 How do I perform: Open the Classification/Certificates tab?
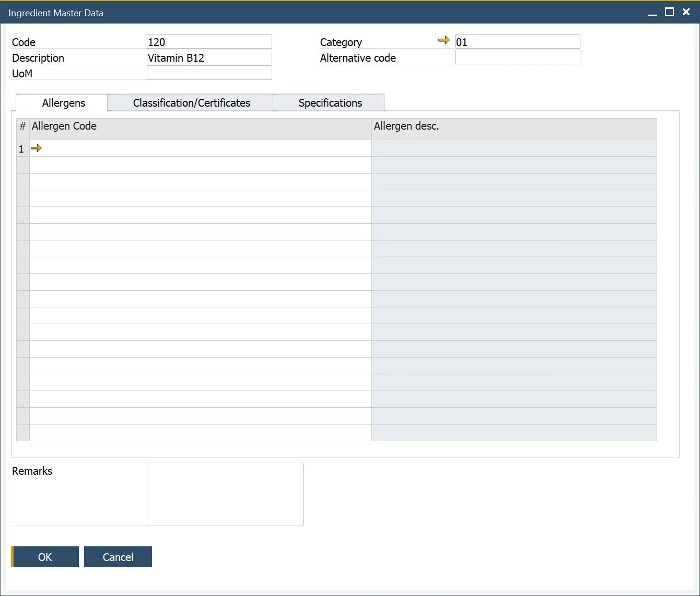click(x=191, y=103)
